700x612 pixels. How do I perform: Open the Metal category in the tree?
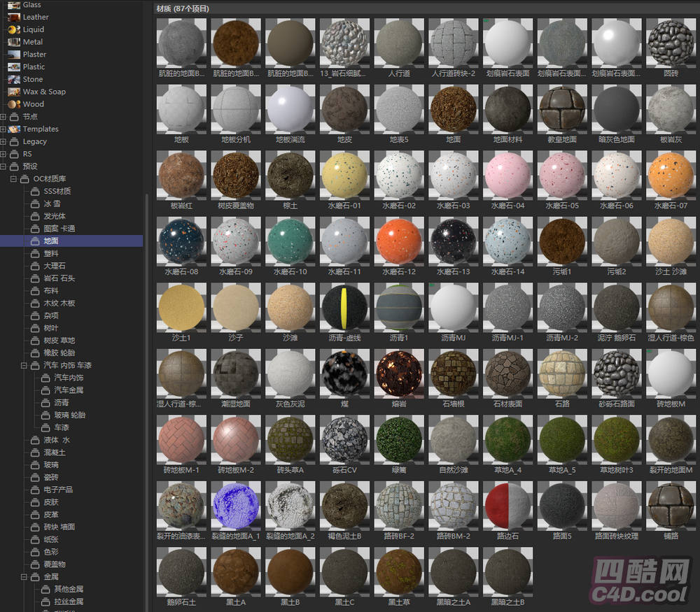[32, 42]
